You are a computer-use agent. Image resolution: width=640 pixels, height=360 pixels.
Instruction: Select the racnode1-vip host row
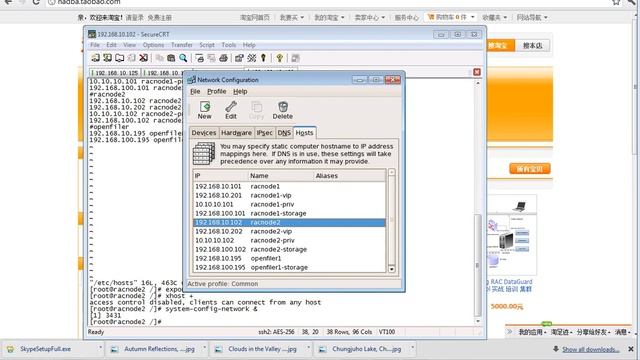(289, 196)
